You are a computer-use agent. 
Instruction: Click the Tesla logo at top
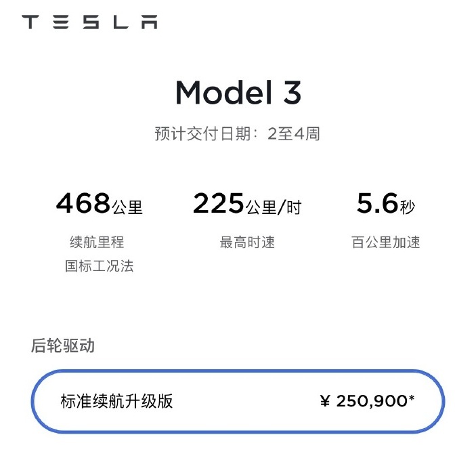(x=89, y=22)
